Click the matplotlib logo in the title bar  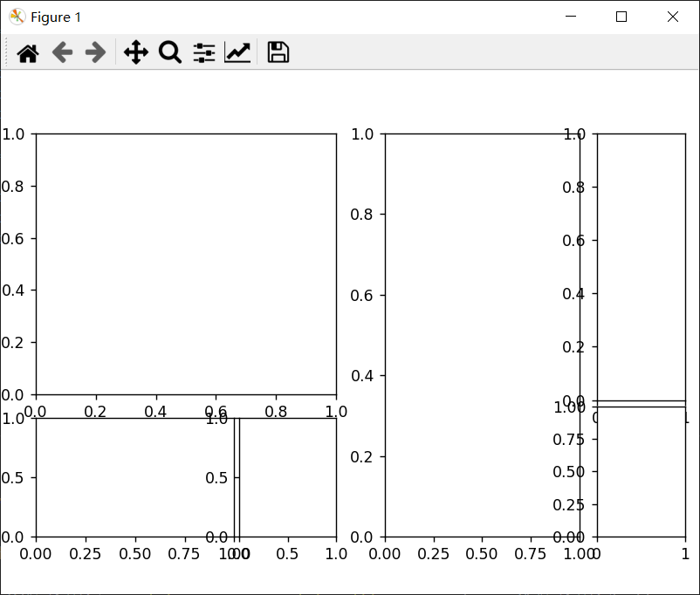tap(17, 17)
